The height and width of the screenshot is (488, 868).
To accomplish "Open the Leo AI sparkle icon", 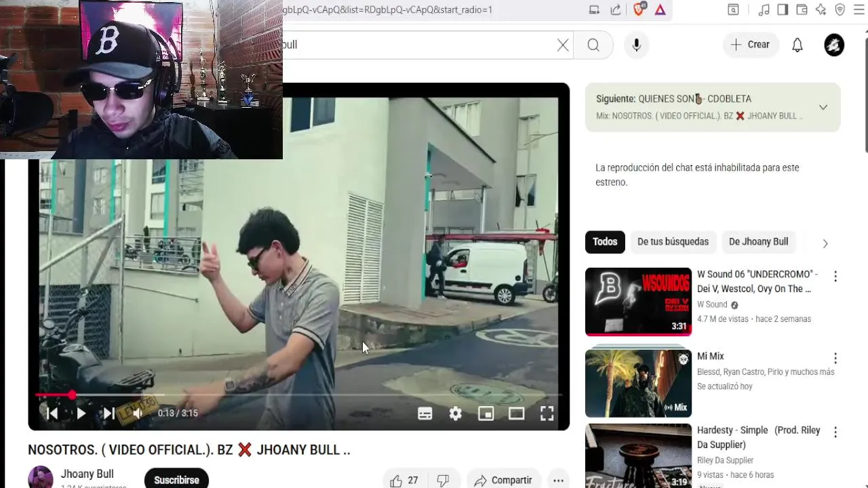I will pyautogui.click(x=821, y=9).
